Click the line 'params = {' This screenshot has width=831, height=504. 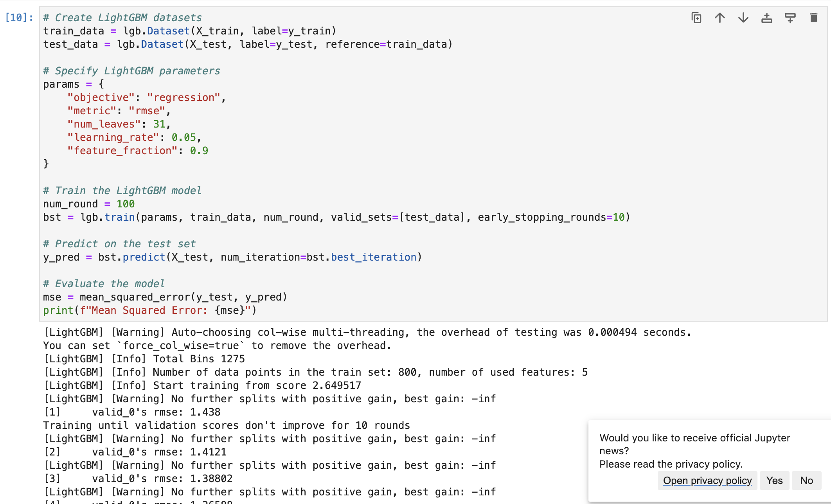tap(74, 84)
